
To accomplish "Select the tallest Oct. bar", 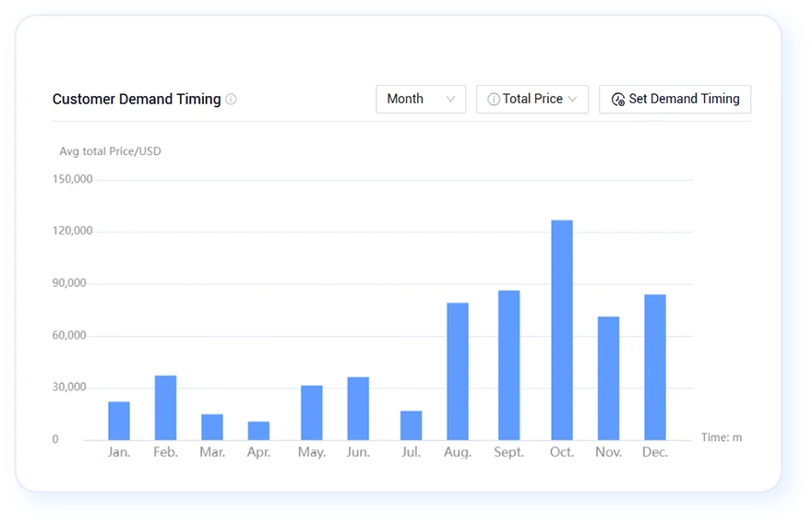I will pyautogui.click(x=562, y=330).
